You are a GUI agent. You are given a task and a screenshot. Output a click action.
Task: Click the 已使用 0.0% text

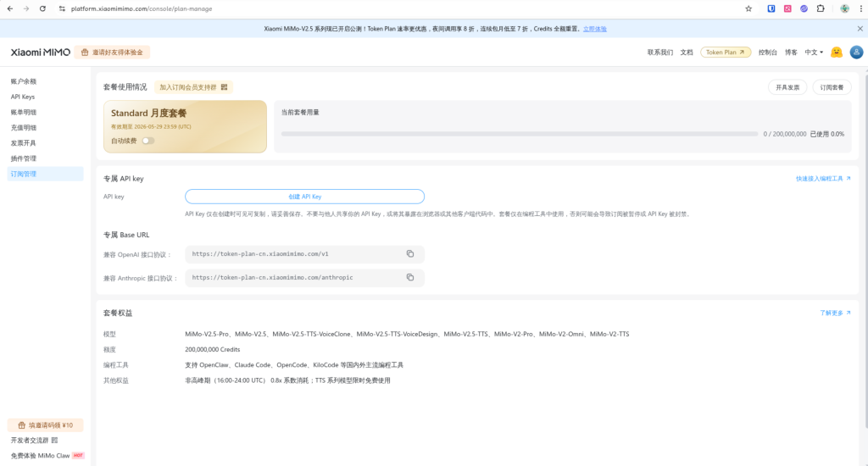click(827, 134)
